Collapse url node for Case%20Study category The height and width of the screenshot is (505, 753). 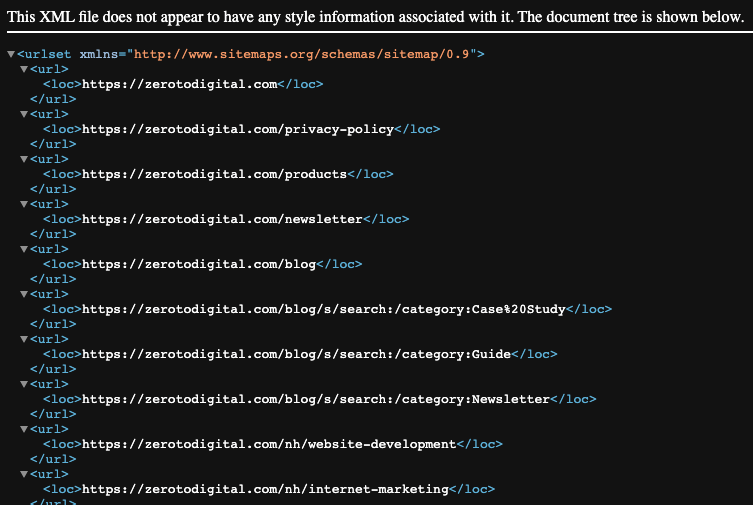click(x=24, y=294)
